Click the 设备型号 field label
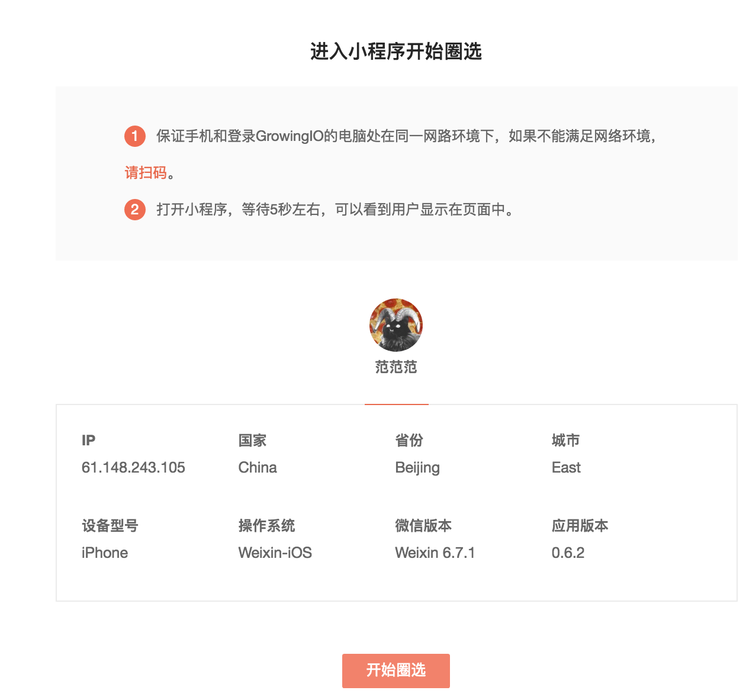This screenshot has height=700, width=746. 110,525
